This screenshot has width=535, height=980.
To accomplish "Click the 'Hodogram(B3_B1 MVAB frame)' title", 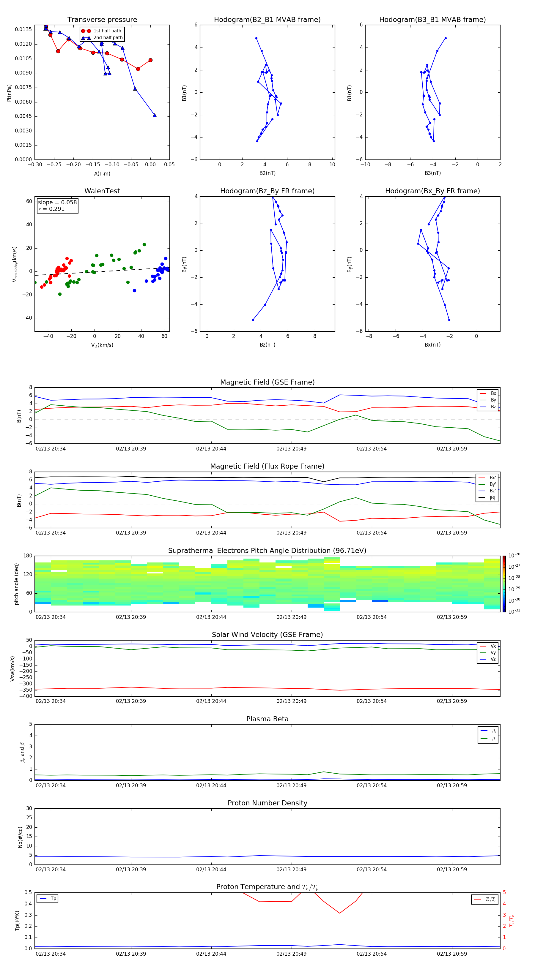I will (432, 20).
